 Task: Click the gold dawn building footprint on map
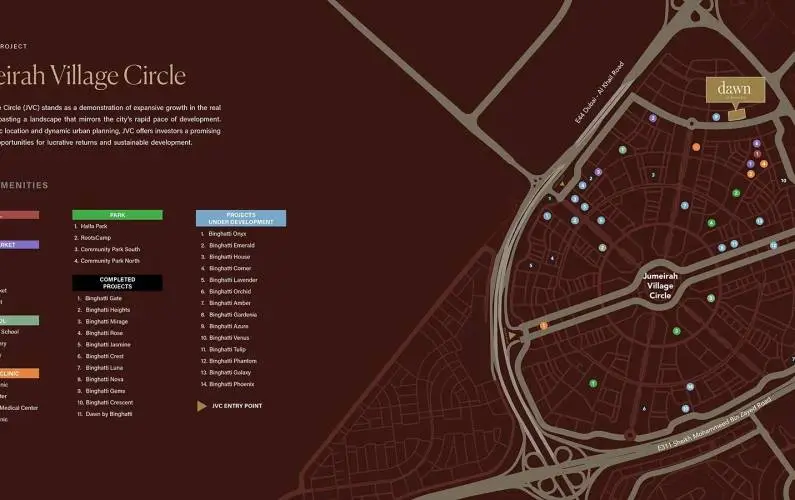coord(736,114)
